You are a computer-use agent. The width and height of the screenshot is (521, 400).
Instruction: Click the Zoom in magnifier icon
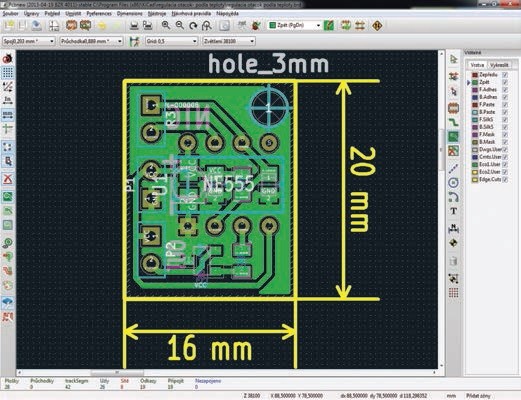click(166, 26)
